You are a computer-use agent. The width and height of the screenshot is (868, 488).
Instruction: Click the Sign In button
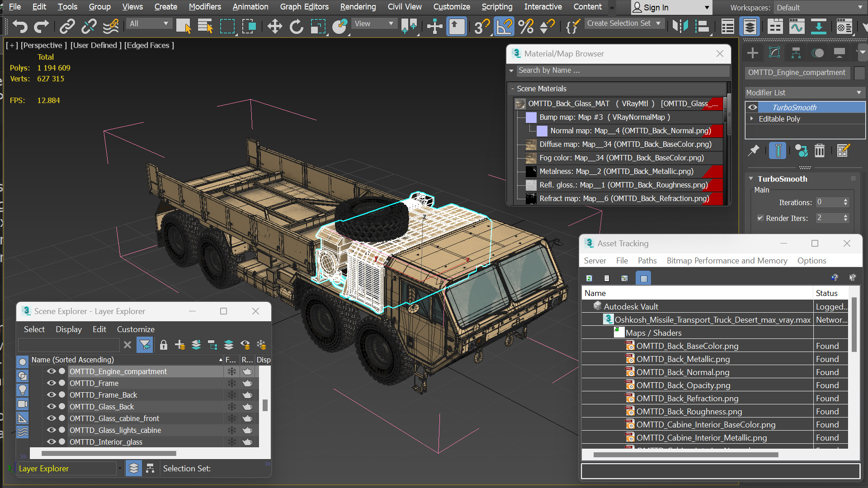[x=671, y=8]
